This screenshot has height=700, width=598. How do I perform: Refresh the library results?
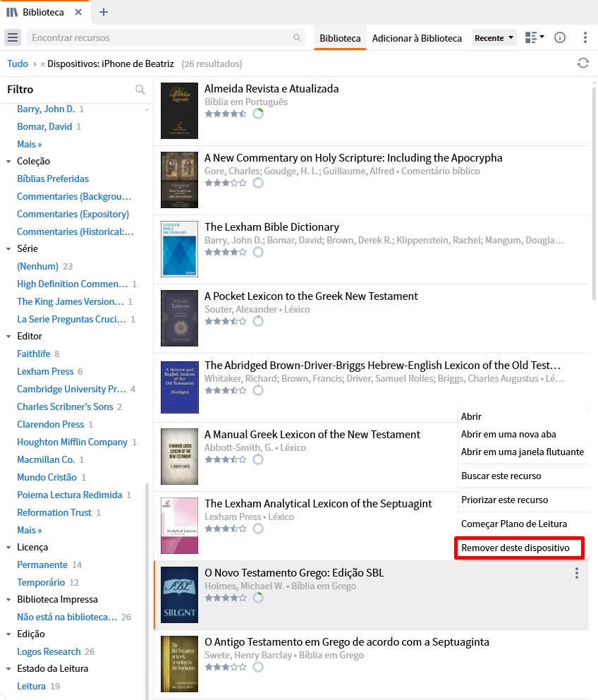pyautogui.click(x=582, y=64)
